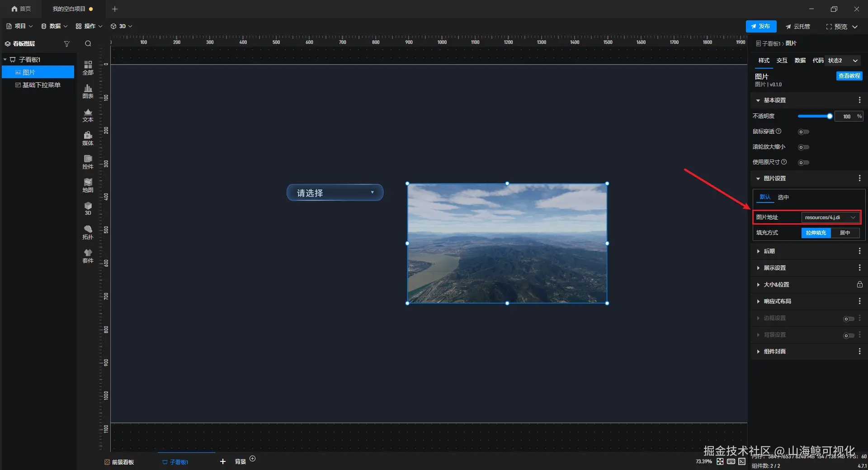Screen dimensions: 868x470
Task: Open the 数据 menu in top bar
Action: click(54, 26)
